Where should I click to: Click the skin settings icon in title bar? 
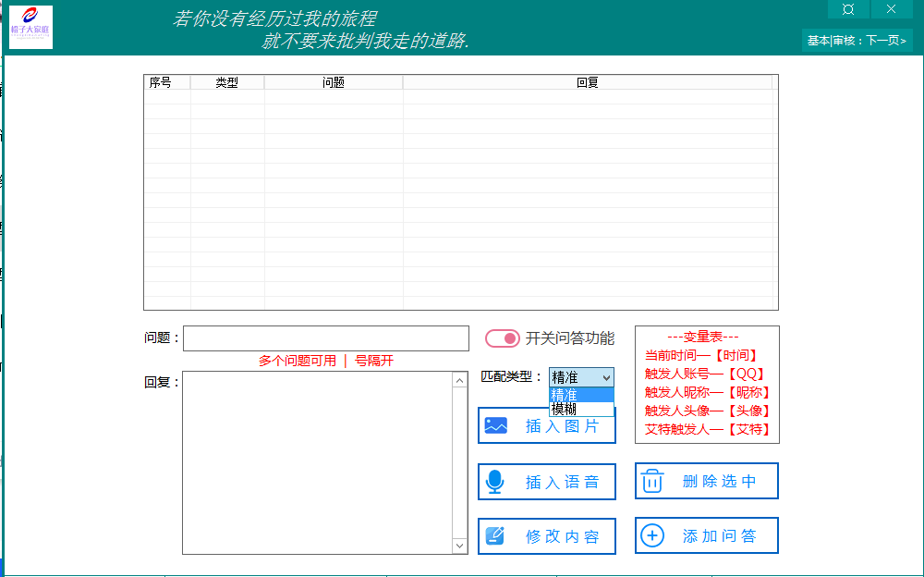pyautogui.click(x=847, y=9)
